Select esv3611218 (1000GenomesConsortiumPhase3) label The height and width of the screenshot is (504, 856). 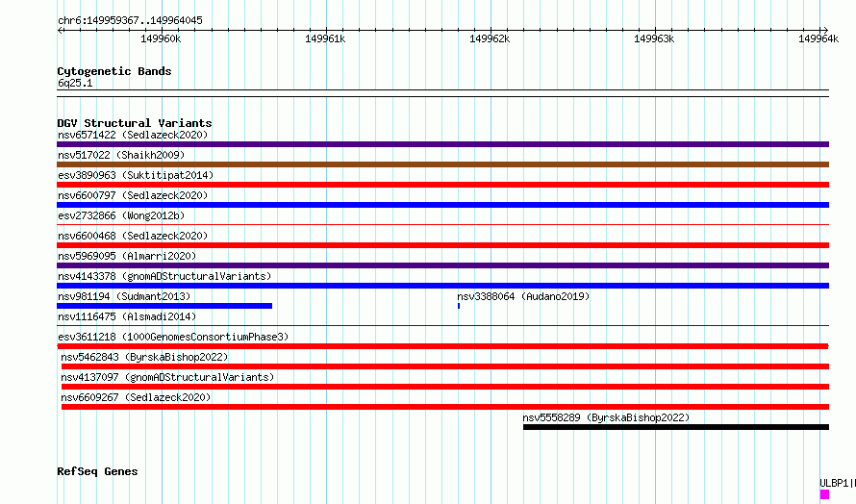(173, 337)
